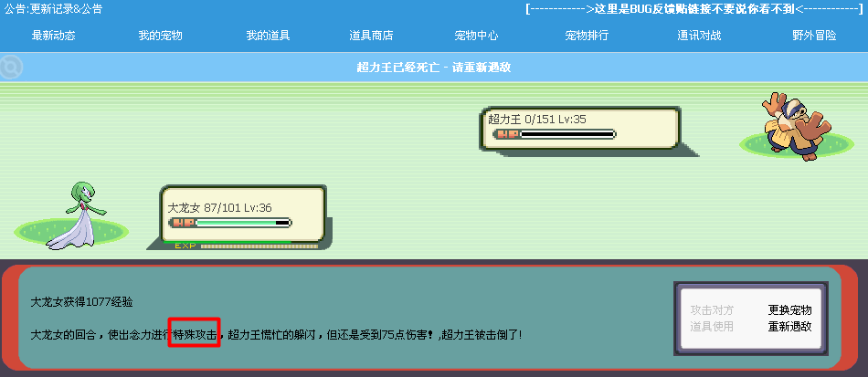Open the 最新动态 menu item
The height and width of the screenshot is (377, 868).
click(54, 36)
